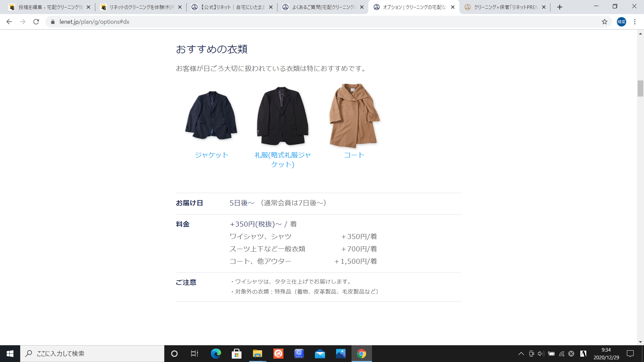
Task: Click the Chrome icon on the taskbar
Action: coord(362,354)
